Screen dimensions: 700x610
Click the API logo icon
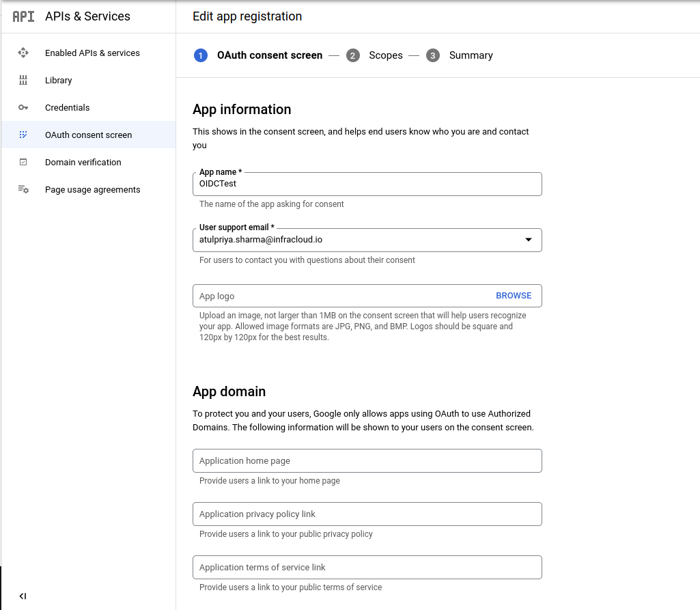[23, 16]
